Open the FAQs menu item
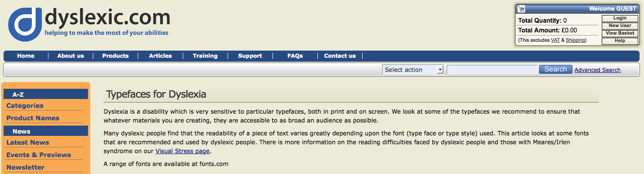 pyautogui.click(x=295, y=56)
